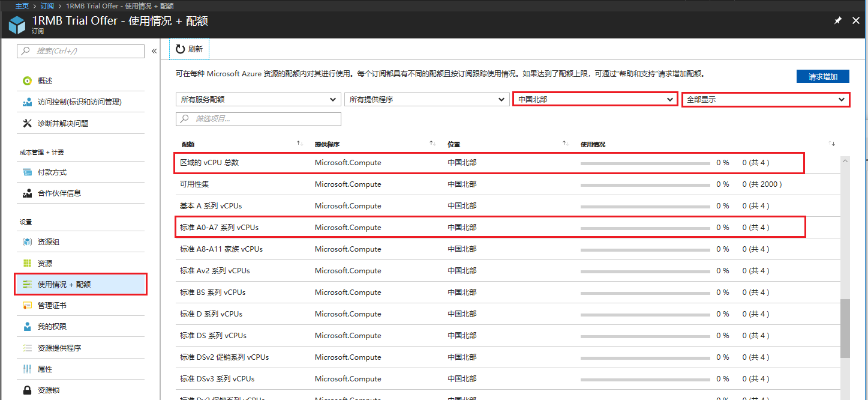Collapse the sidebar with double chevron

point(154,51)
